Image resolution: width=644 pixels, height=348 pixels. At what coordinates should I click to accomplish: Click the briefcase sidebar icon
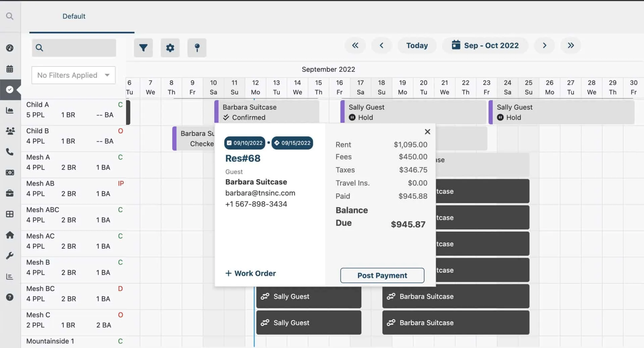[10, 193]
